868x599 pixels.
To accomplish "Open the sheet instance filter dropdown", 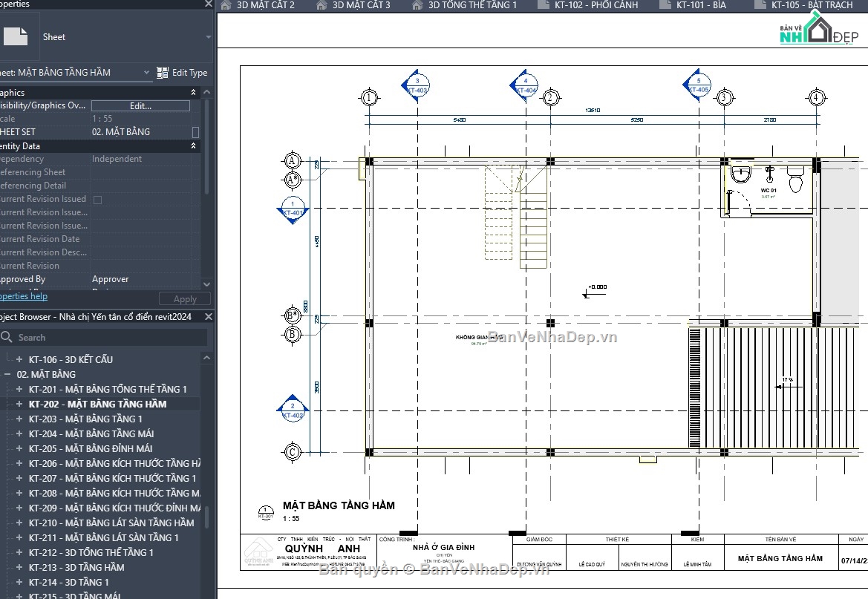I will tap(146, 73).
